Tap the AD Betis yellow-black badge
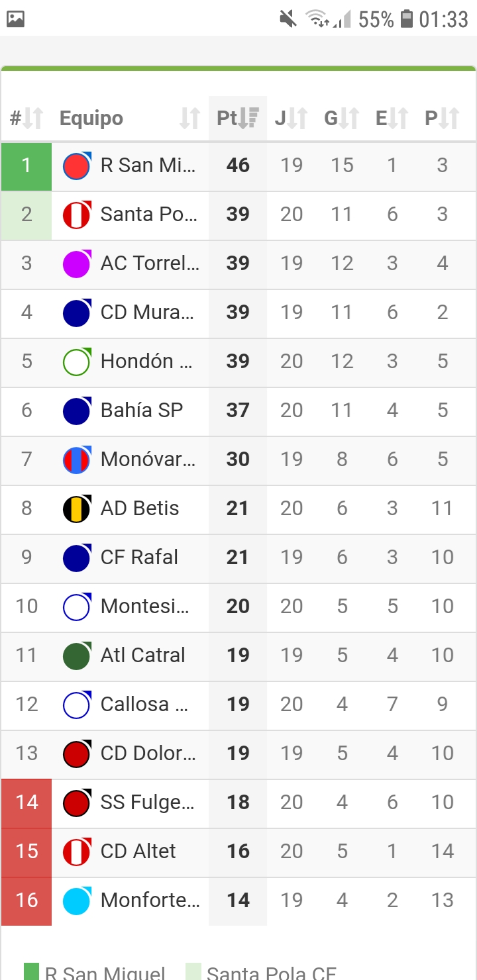Screen dimensions: 477x980 click(x=77, y=509)
